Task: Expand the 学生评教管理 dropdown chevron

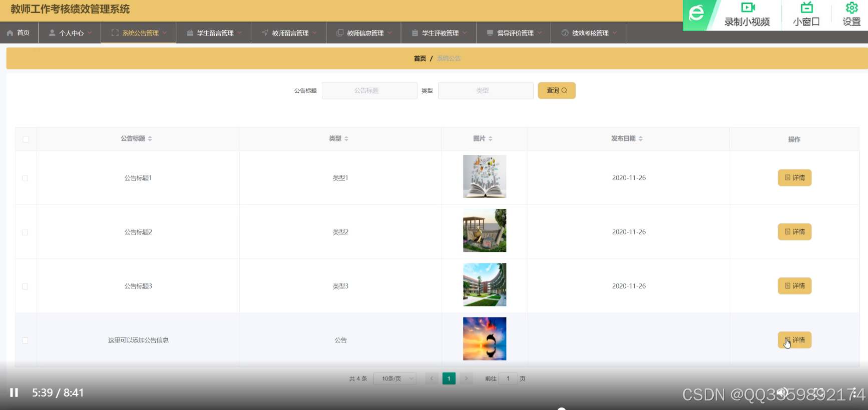Action: click(x=465, y=33)
